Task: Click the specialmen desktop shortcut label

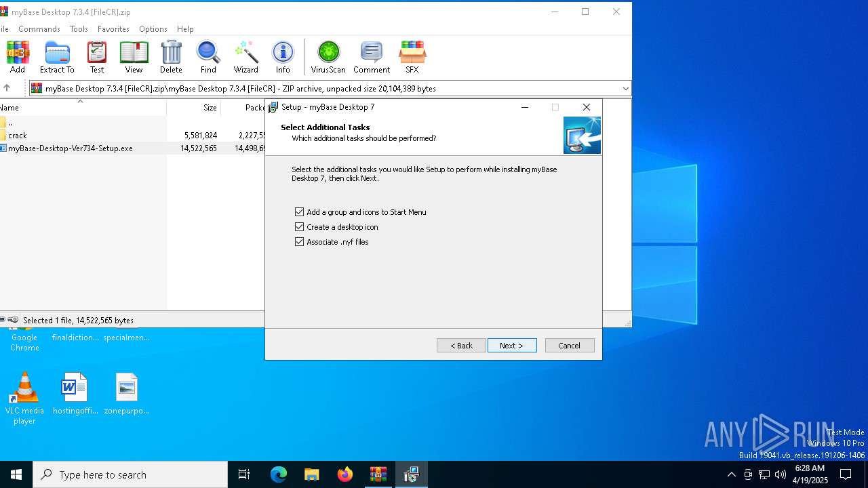Action: [x=126, y=338]
